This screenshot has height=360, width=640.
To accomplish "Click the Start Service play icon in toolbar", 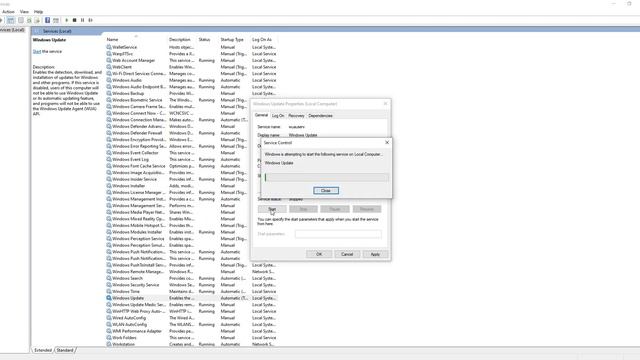I will 67,20.
